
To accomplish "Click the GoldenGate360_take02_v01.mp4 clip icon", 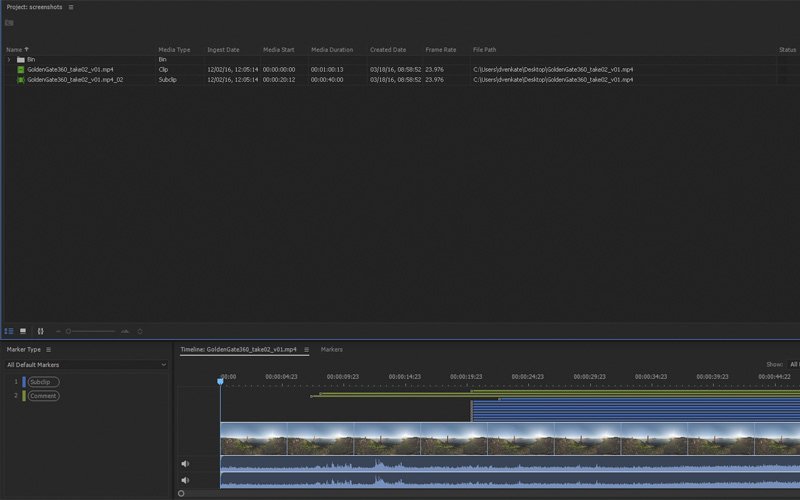I will tap(21, 69).
